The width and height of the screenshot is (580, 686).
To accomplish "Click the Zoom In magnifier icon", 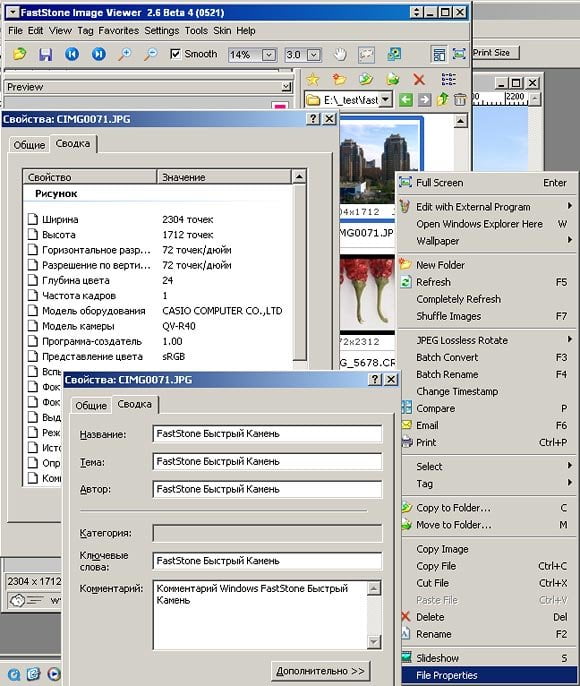I will tap(125, 54).
